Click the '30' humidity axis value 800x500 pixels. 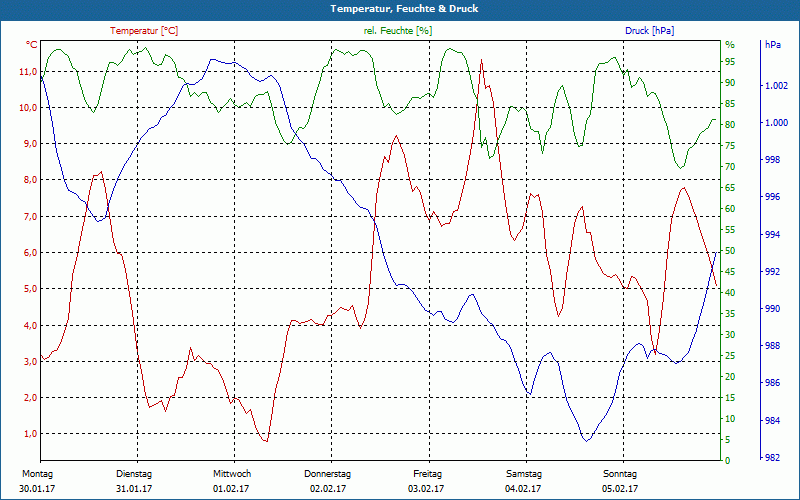coord(730,335)
